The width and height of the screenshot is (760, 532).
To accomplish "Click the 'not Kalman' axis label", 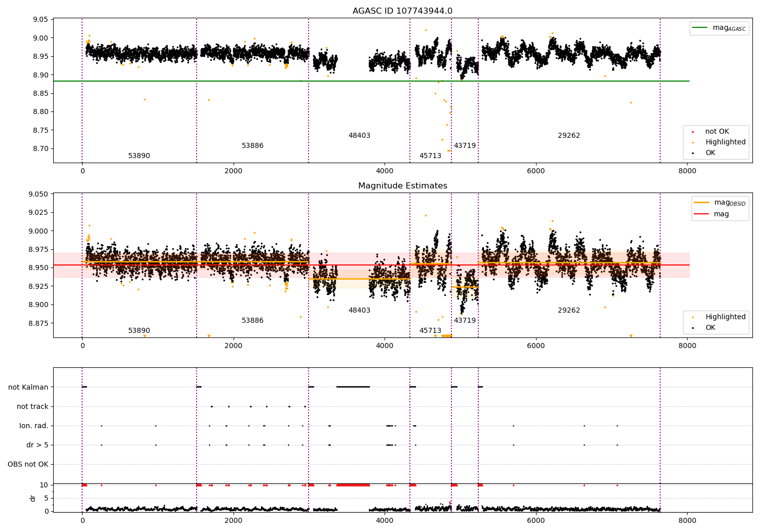I will (x=28, y=388).
